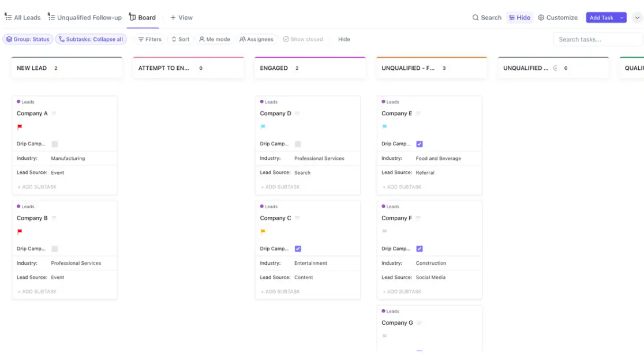Click the Leads list dot on Company G card
This screenshot has width=644, height=357.
383,311
